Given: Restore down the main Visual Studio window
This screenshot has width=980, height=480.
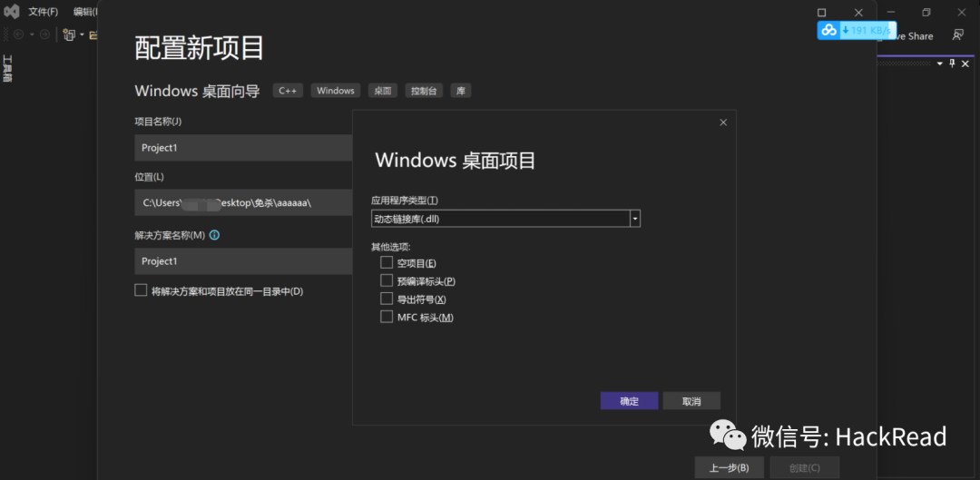Looking at the screenshot, I should coord(926,12).
